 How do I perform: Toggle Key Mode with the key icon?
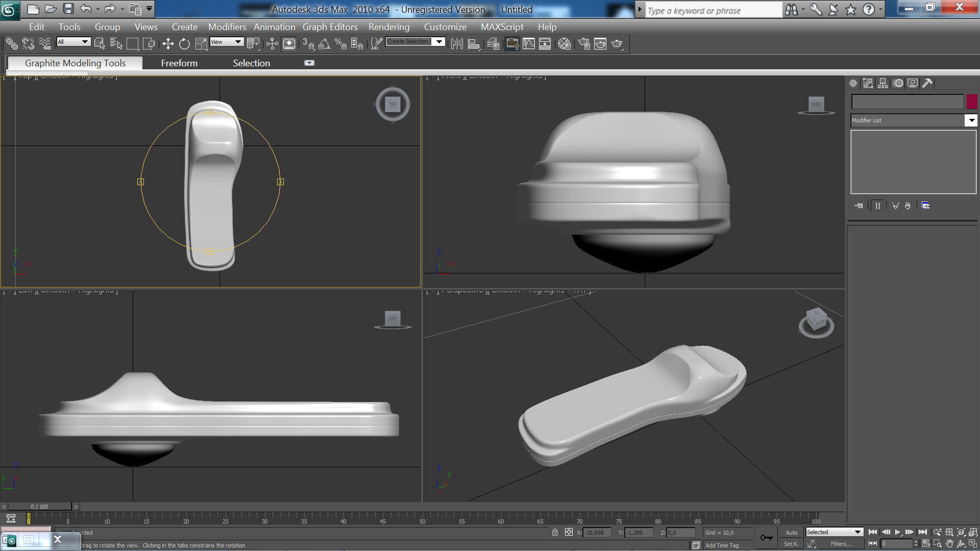click(x=767, y=537)
